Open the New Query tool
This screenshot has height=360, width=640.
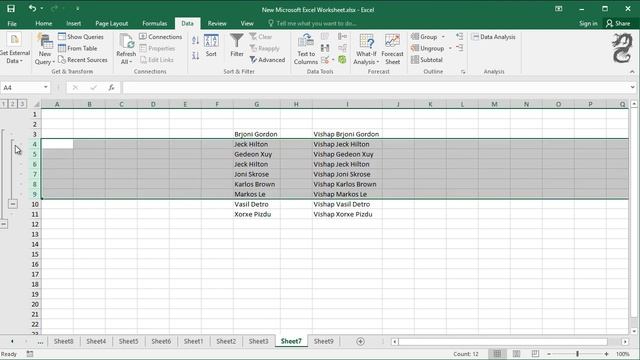(45, 49)
